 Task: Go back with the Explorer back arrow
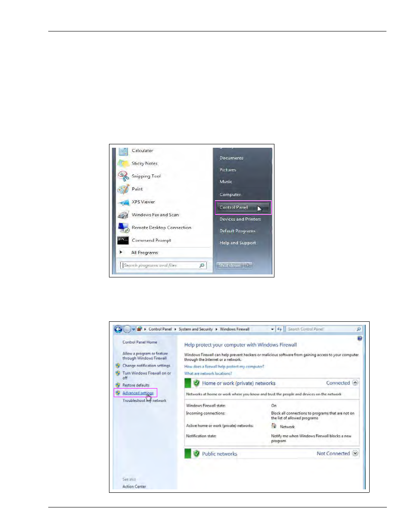pos(118,329)
